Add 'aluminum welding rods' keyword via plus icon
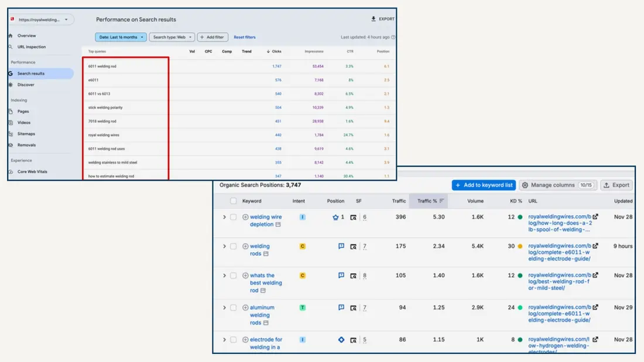 [245, 308]
